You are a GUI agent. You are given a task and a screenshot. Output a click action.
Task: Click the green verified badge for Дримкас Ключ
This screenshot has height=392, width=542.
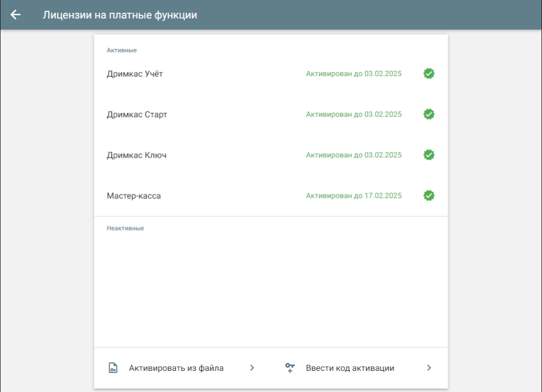(x=429, y=155)
